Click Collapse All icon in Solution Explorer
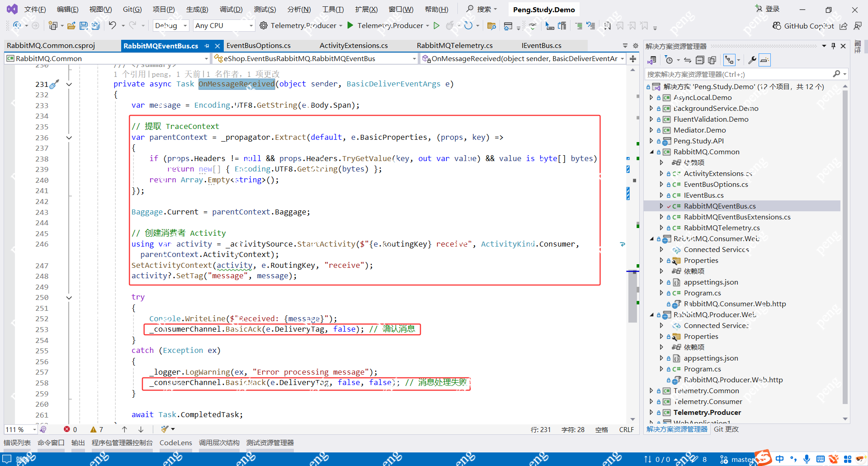The image size is (868, 466). coord(700,60)
